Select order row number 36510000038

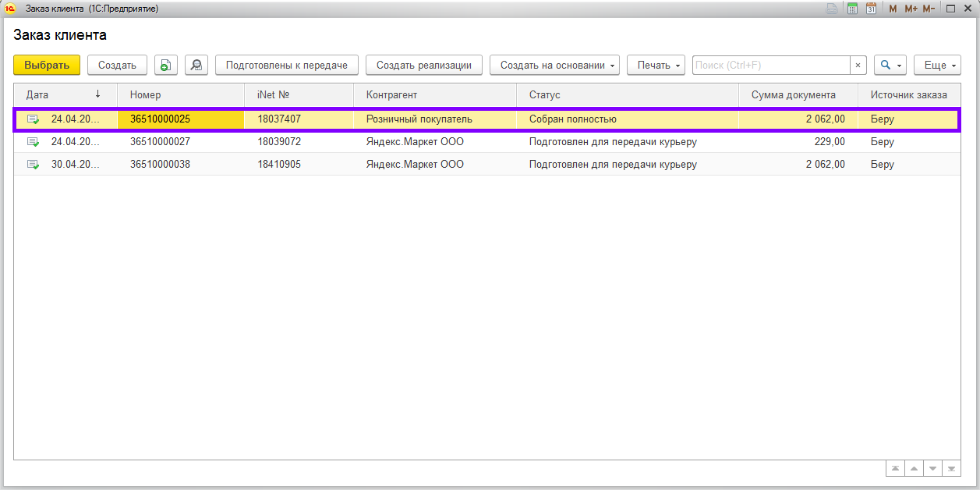(x=160, y=165)
